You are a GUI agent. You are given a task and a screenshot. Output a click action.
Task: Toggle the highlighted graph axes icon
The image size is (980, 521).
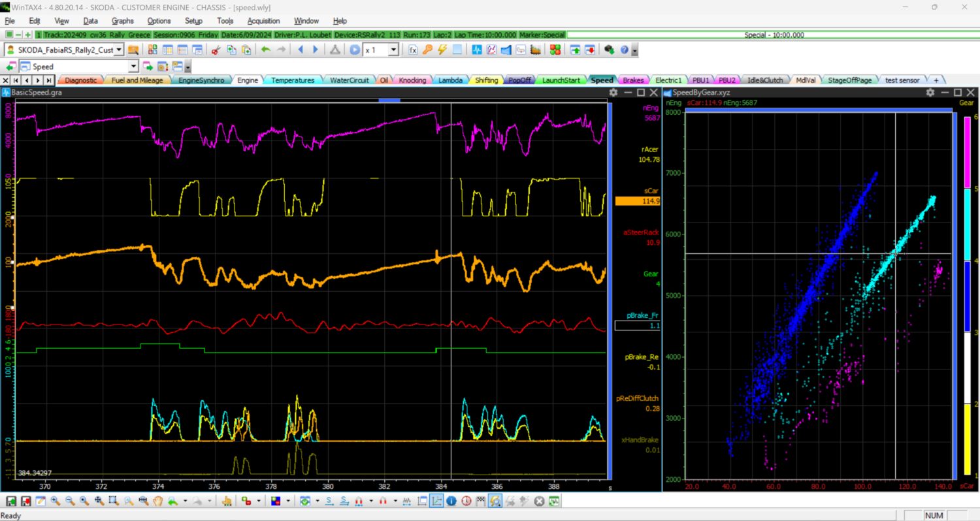[436, 501]
